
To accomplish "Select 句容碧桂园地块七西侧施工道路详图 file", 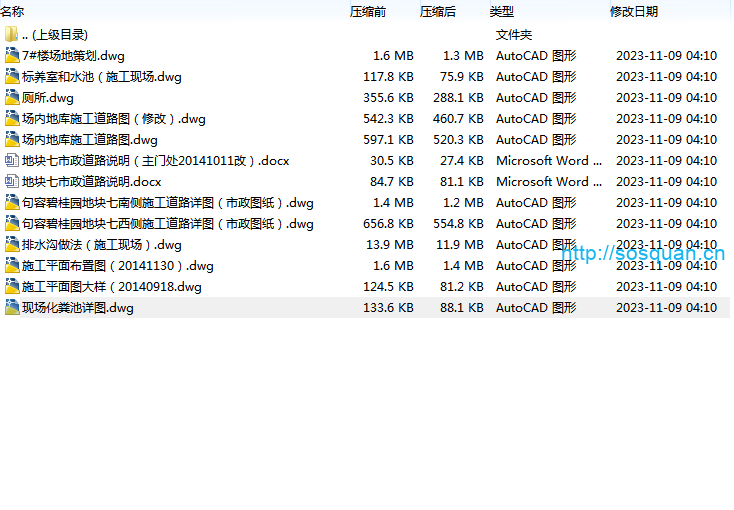I will click(x=167, y=224).
